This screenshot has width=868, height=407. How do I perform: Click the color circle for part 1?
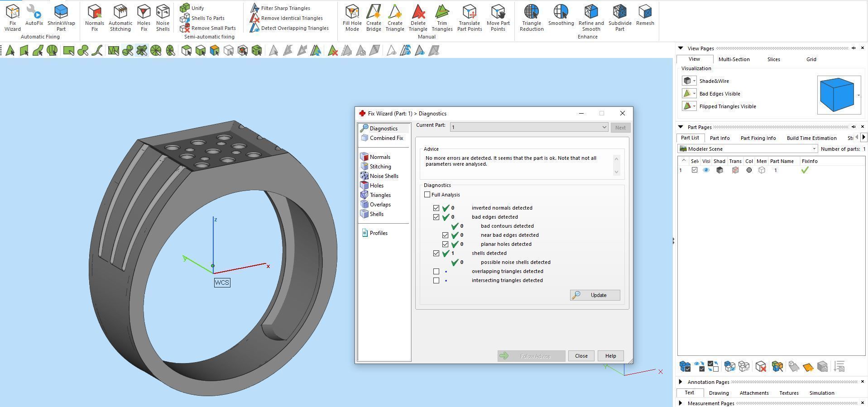749,170
